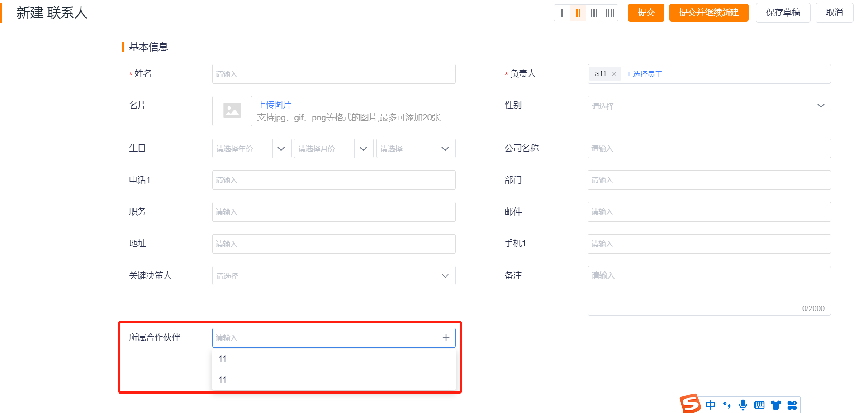This screenshot has height=413, width=868.
Task: Focus the 手机1 input field
Action: 709,244
